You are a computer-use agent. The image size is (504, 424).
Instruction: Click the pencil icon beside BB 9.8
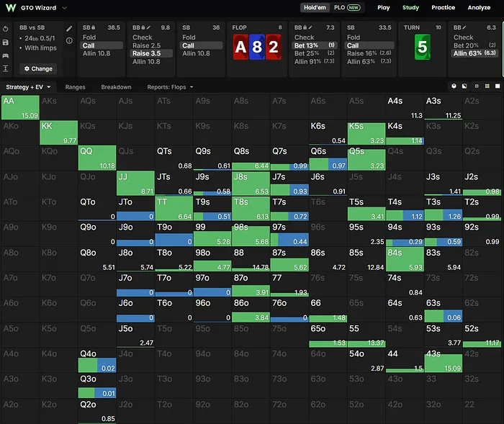(x=148, y=27)
